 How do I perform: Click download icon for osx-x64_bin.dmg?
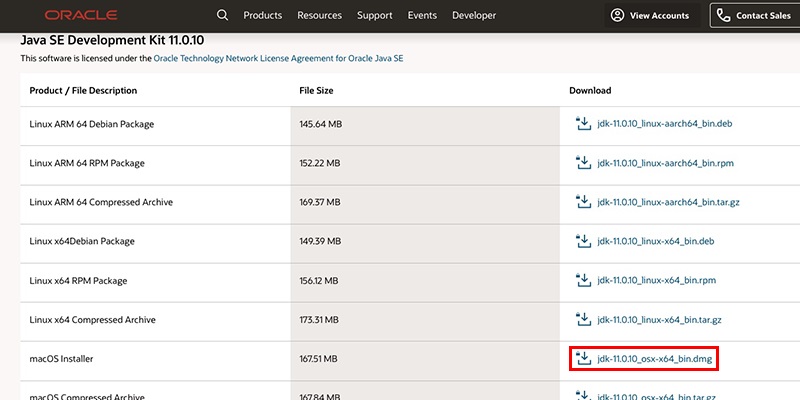coord(583,358)
